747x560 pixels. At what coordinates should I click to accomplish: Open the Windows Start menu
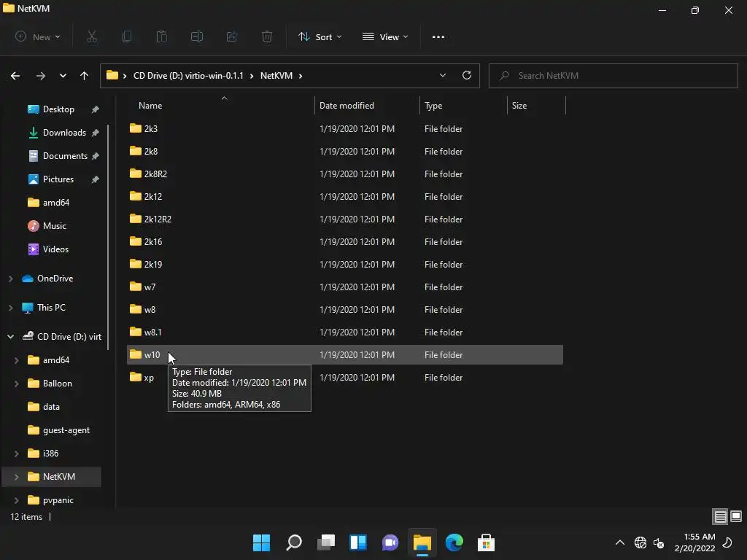(261, 542)
